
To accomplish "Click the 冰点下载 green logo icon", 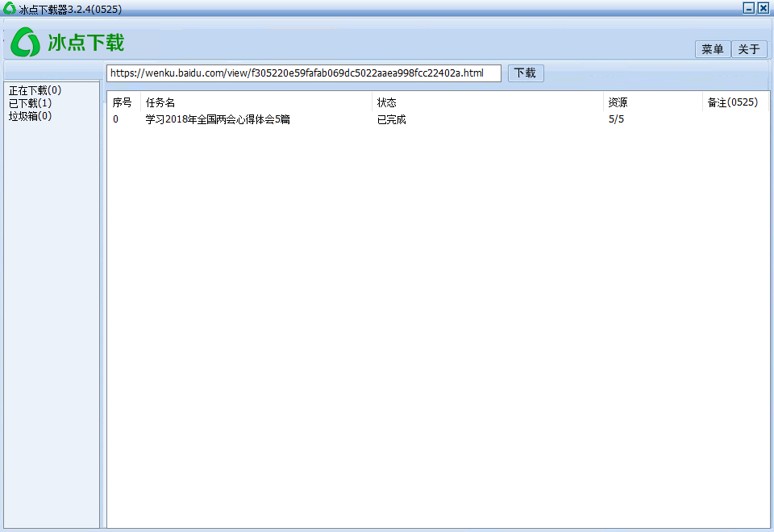I will 25,43.
